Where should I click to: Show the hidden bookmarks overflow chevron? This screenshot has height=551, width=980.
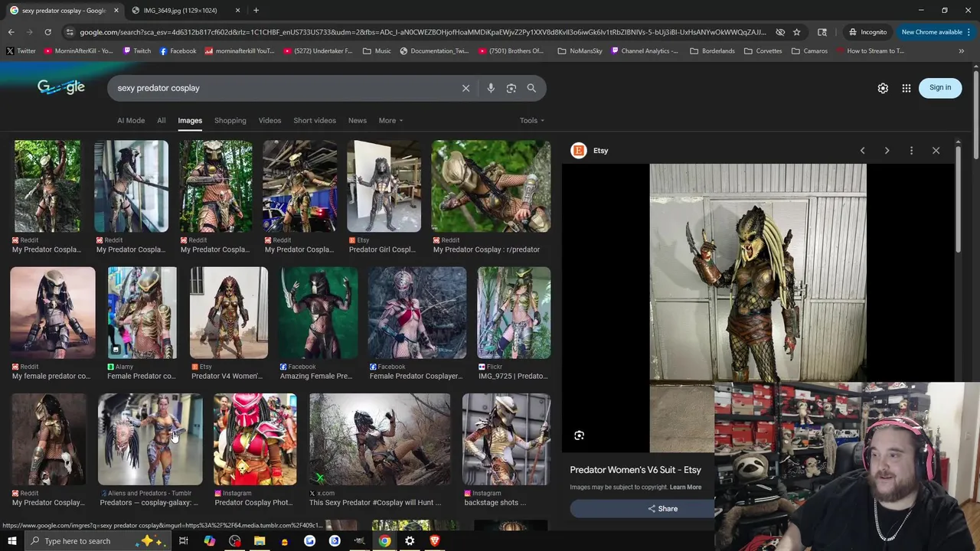[961, 51]
